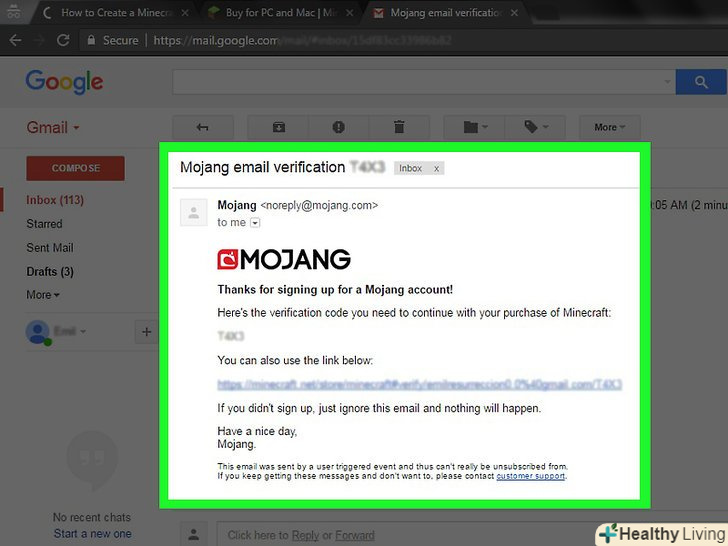The width and height of the screenshot is (728, 546).
Task: Remove the Inbox label with its x
Action: pyautogui.click(x=436, y=169)
